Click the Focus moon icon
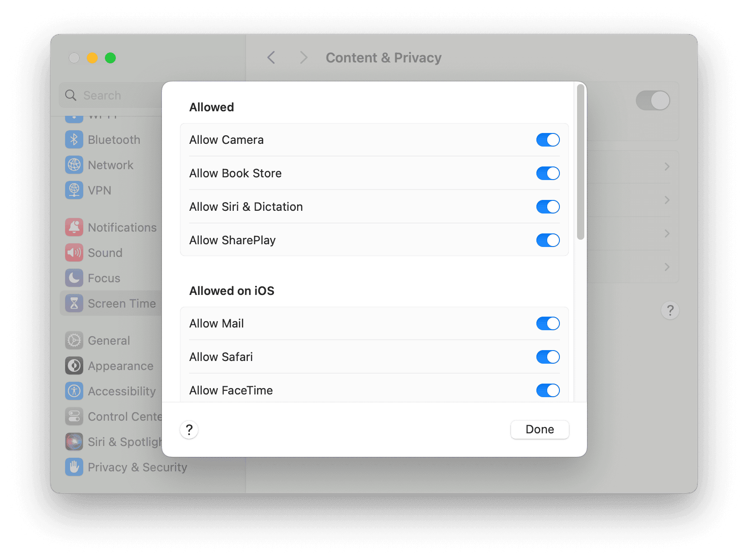 tap(74, 278)
